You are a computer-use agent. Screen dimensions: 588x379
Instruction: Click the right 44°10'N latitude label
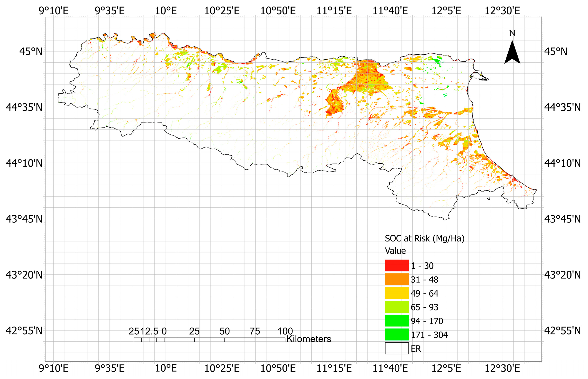tap(562, 163)
